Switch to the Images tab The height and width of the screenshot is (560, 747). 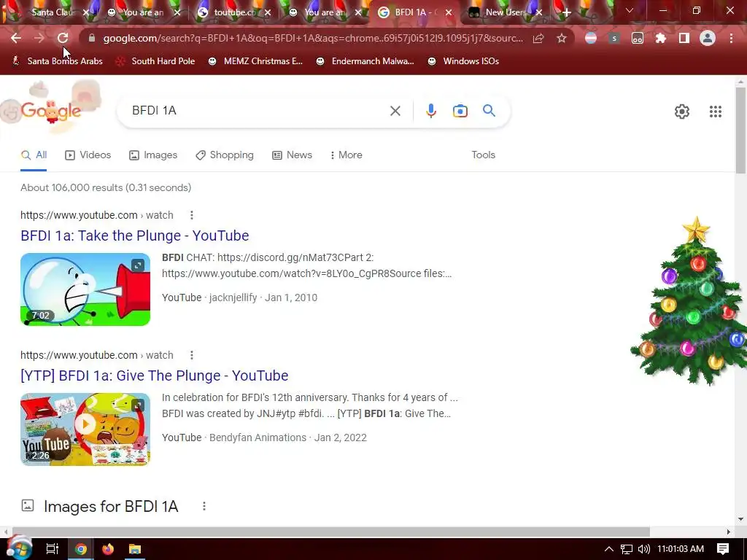[x=153, y=155]
